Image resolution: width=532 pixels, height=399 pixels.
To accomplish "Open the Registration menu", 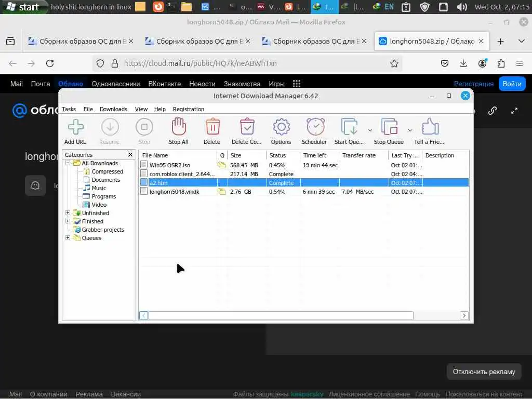I will tap(188, 109).
